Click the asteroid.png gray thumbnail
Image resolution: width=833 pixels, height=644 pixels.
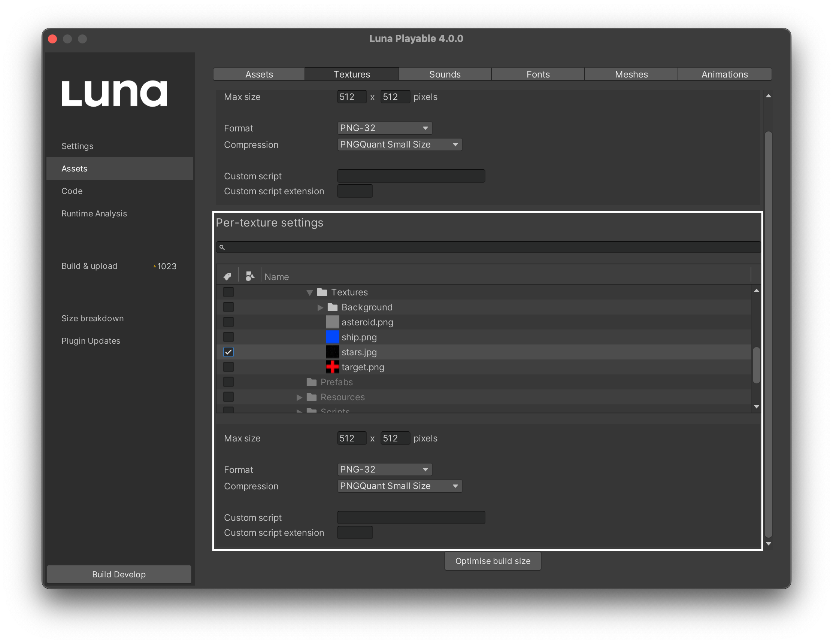[x=332, y=322]
